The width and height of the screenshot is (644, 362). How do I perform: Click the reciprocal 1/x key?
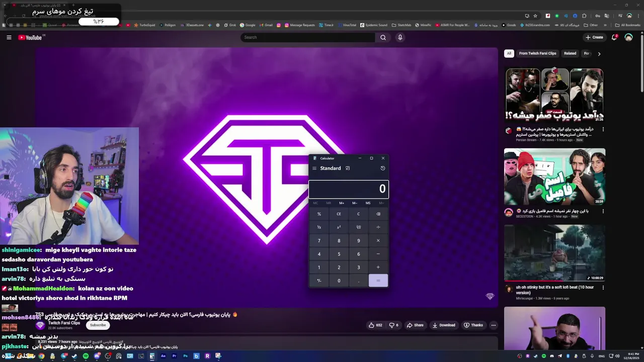319,227
